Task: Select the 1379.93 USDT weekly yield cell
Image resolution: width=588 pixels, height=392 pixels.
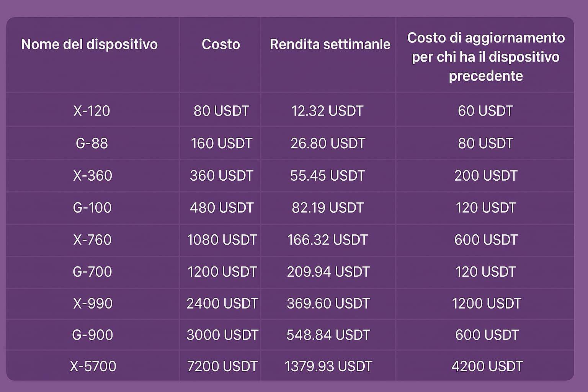Action: point(328,366)
